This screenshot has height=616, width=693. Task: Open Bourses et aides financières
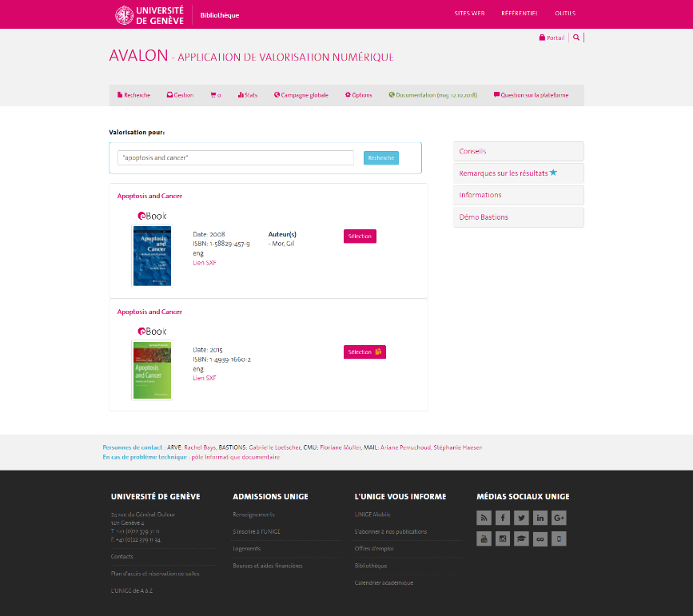[268, 566]
